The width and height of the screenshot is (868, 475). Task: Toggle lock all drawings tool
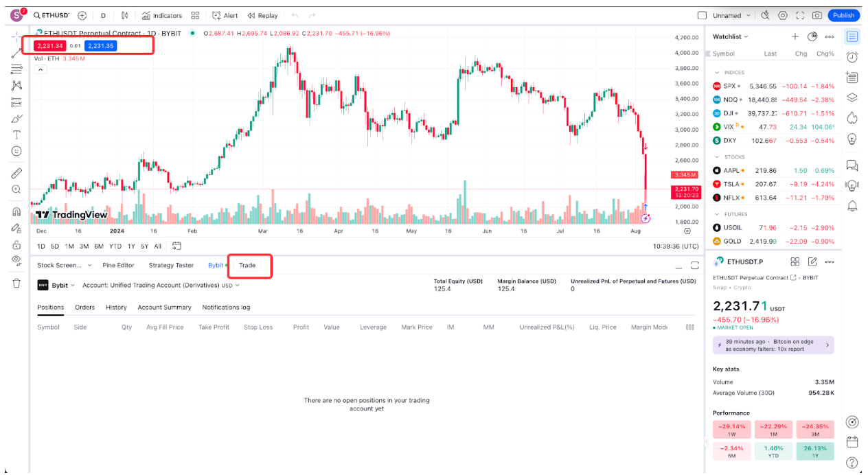[16, 244]
